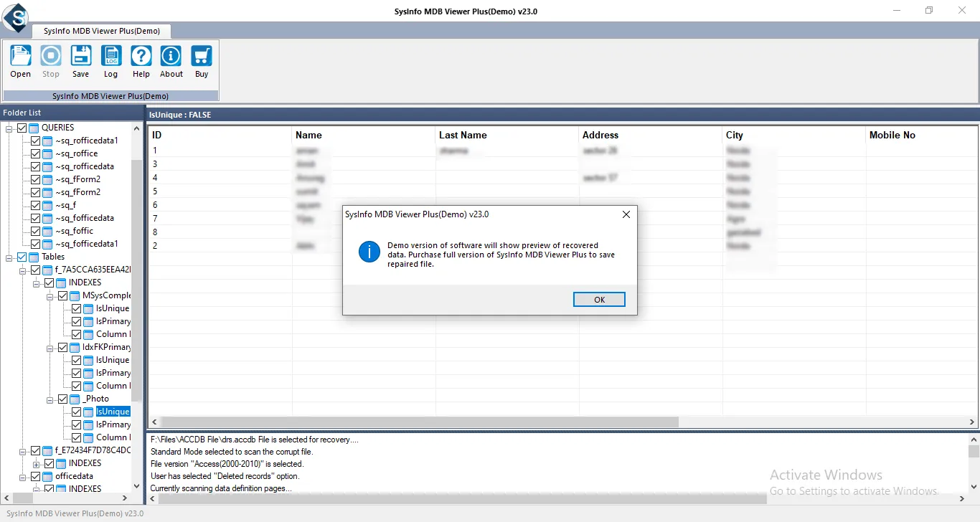Click the ID column header
The image size is (980, 522).
point(220,135)
